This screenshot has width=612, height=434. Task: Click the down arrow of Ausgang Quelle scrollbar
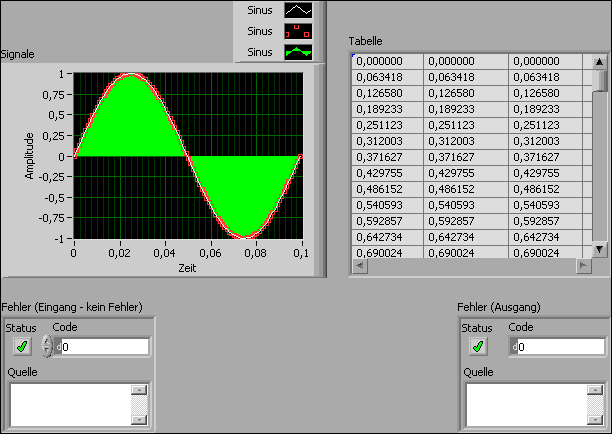point(596,420)
